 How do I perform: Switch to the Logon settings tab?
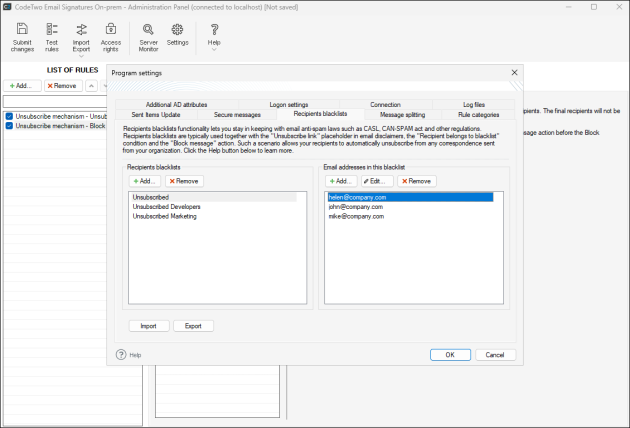[289, 104]
